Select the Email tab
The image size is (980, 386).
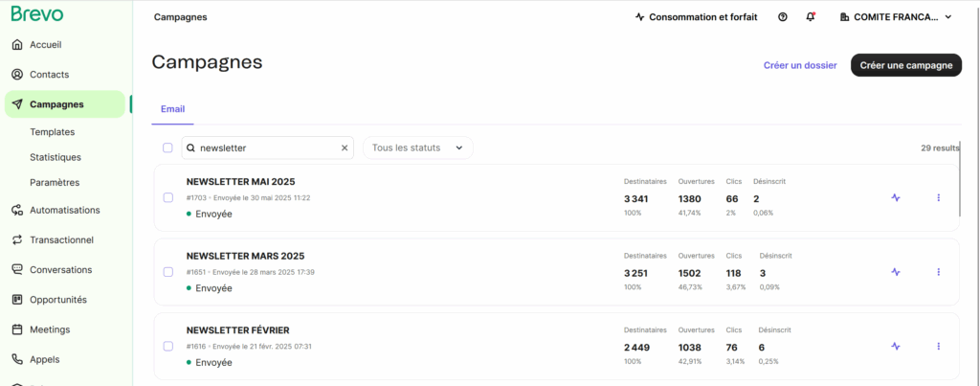pyautogui.click(x=172, y=109)
